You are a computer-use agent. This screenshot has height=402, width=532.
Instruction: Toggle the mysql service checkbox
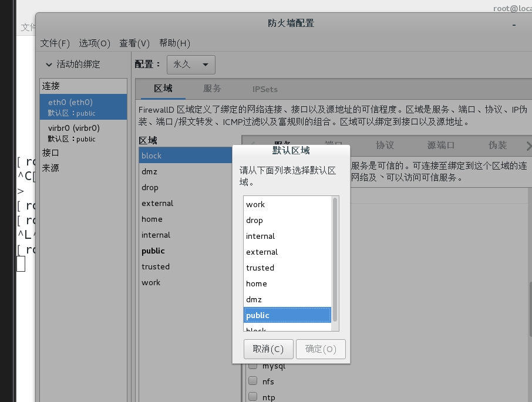point(252,366)
